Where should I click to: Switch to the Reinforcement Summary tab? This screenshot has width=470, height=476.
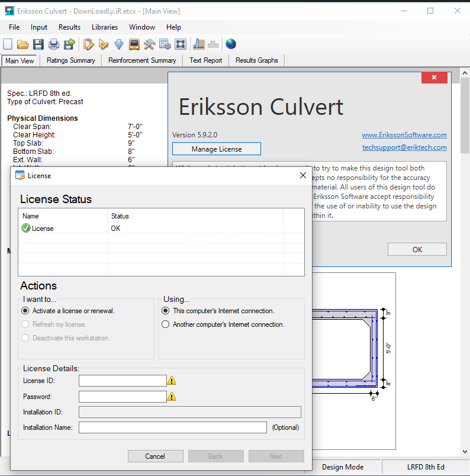(x=142, y=60)
